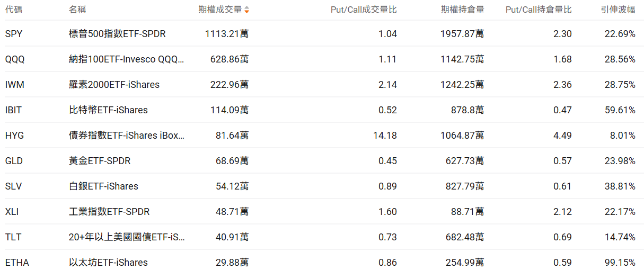Viewport: 644px width, 270px height.
Task: Click the sort arrow icon beside 期權成交量
Action: coord(246,10)
